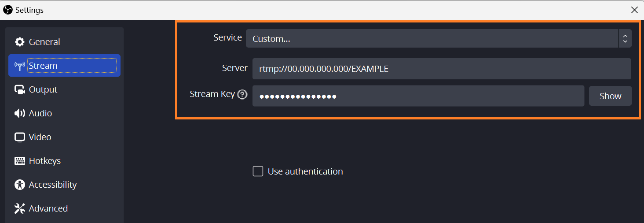Open the Hotkeys settings section
This screenshot has width=644, height=223.
(x=64, y=161)
